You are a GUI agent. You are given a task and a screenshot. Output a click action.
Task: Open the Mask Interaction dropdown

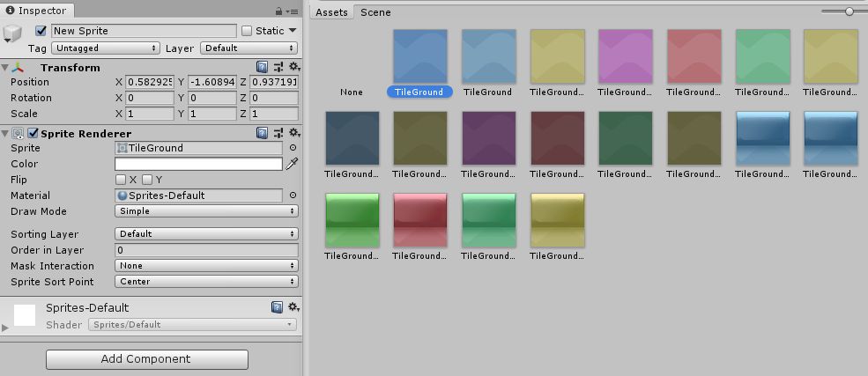click(206, 266)
